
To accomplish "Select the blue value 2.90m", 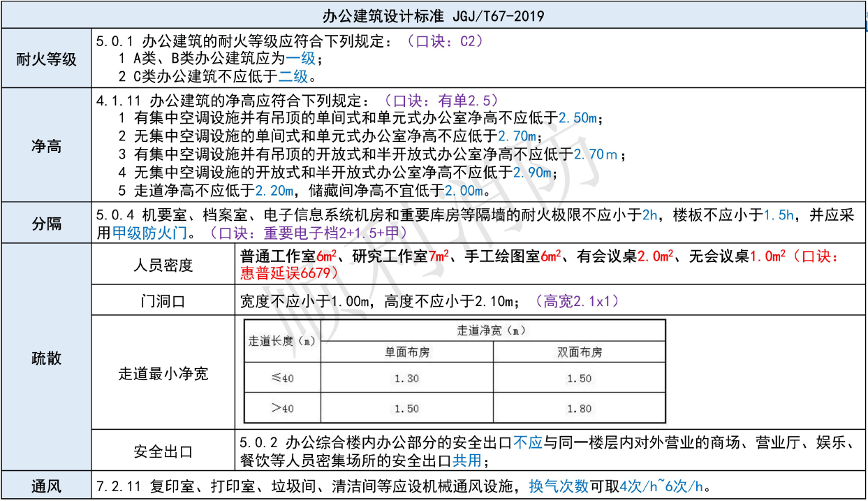I will click(533, 172).
